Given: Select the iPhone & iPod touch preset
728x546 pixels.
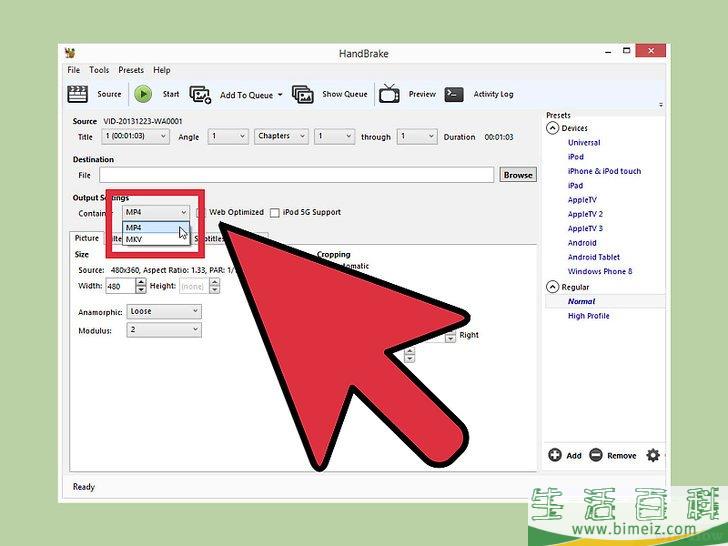Looking at the screenshot, I should tap(604, 171).
